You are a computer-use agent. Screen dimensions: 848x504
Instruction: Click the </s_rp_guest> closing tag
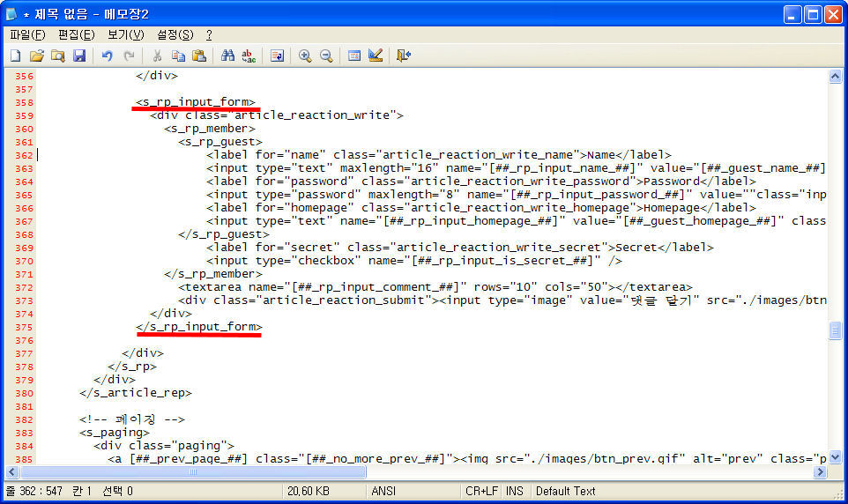pyautogui.click(x=223, y=234)
